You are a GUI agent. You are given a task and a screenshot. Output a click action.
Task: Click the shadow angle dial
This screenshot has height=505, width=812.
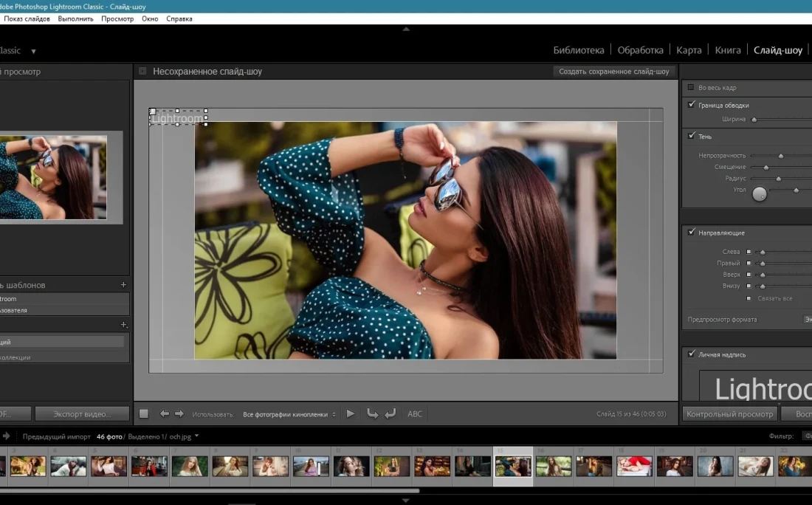tap(760, 194)
